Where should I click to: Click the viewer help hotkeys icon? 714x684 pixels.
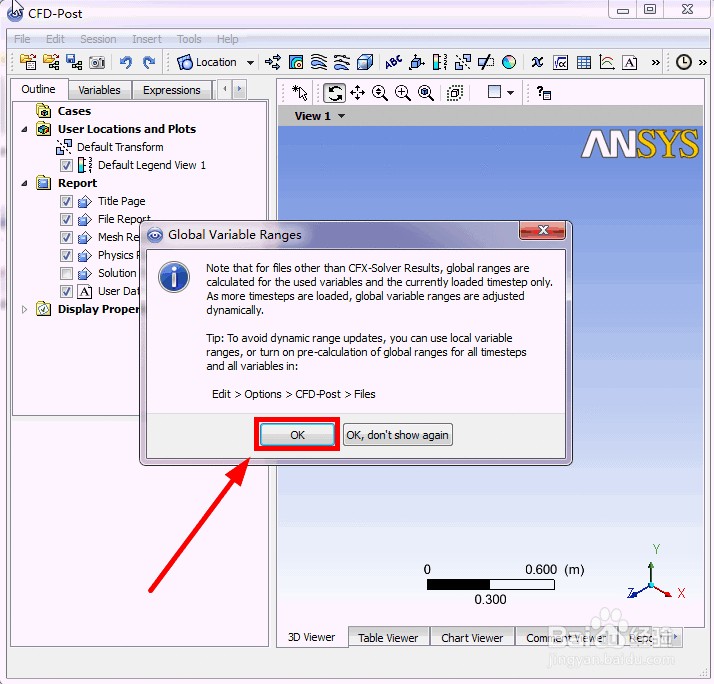(x=544, y=92)
